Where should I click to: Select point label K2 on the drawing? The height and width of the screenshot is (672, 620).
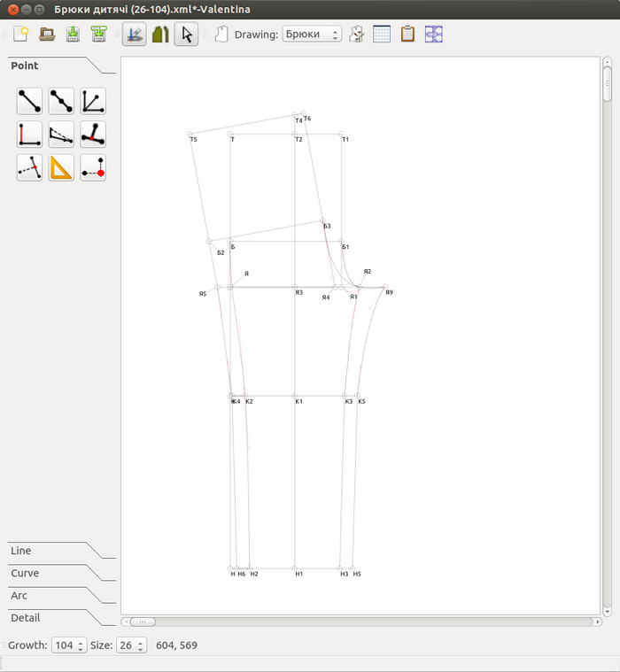(250, 402)
